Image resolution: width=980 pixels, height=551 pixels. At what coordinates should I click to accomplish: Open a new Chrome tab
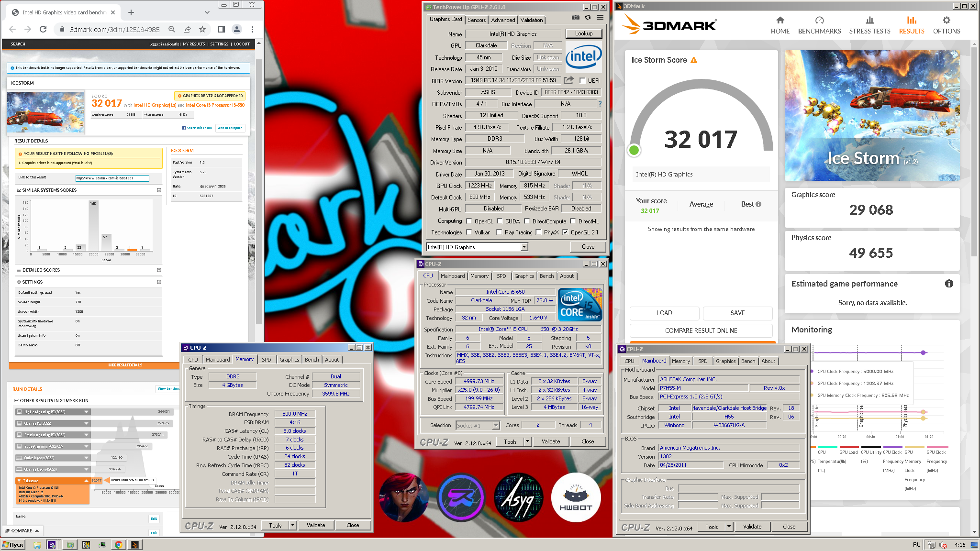131,12
